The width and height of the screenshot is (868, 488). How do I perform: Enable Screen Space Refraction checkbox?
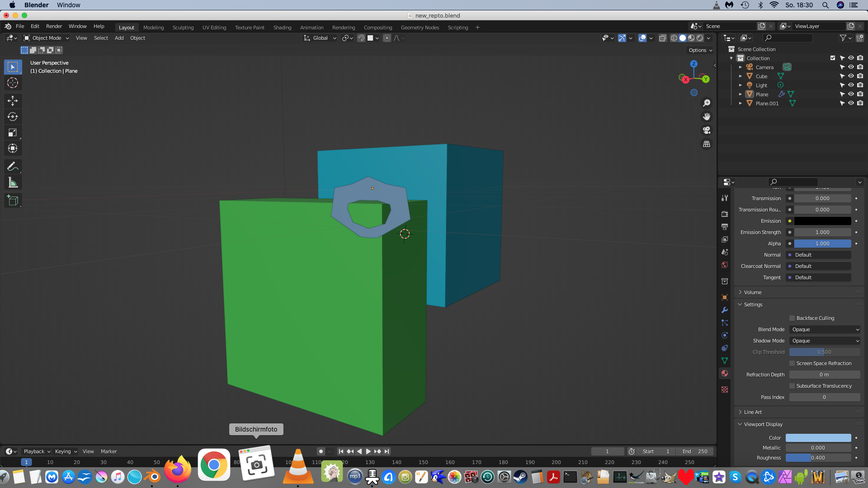tap(792, 363)
